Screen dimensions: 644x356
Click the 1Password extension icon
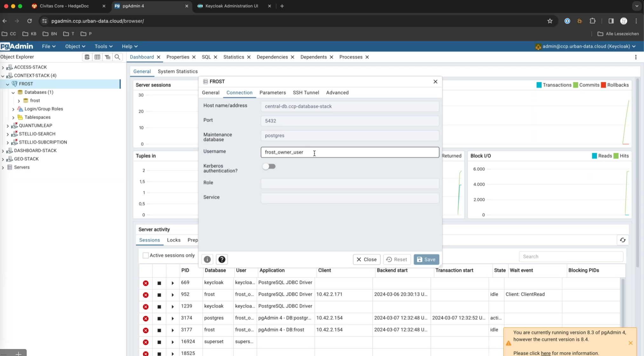coord(567,21)
